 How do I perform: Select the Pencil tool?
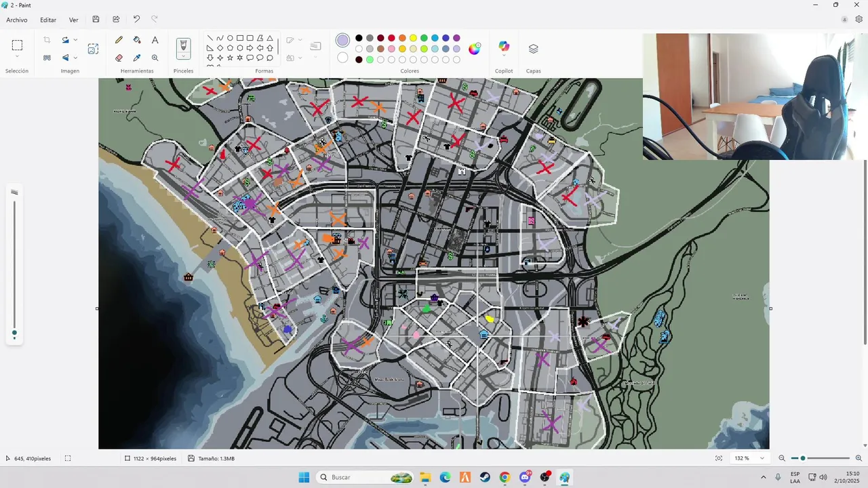[119, 40]
